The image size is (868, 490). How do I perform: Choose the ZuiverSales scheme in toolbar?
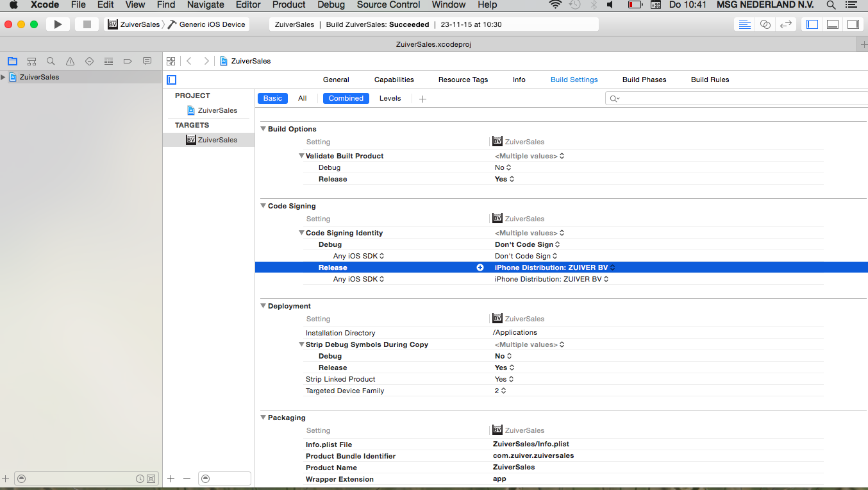tap(133, 24)
